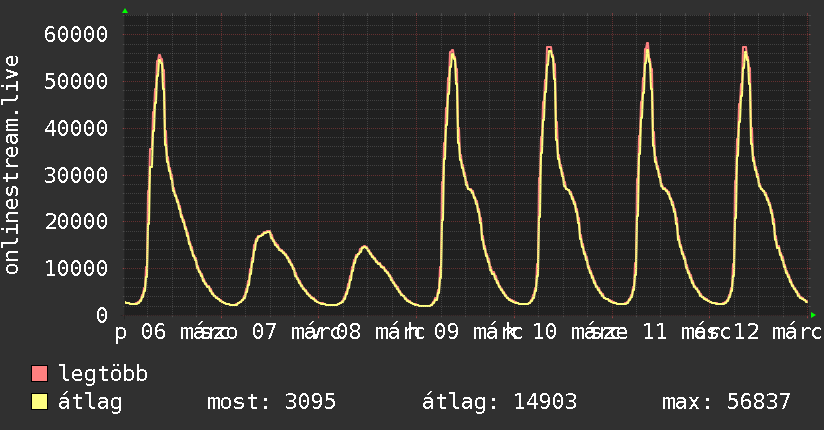The image size is (824, 430).
Task: Select the átlag legend label beside the yellow swatch
Action: [x=90, y=402]
